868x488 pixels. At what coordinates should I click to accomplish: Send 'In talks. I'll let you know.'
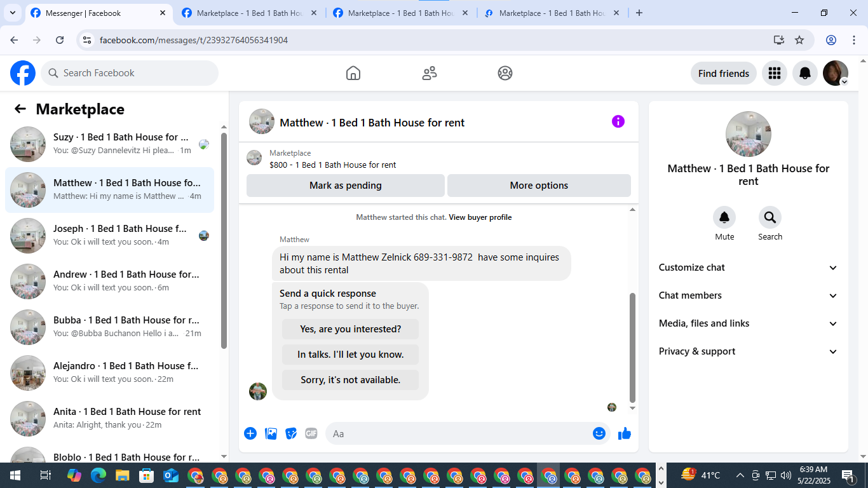click(351, 355)
